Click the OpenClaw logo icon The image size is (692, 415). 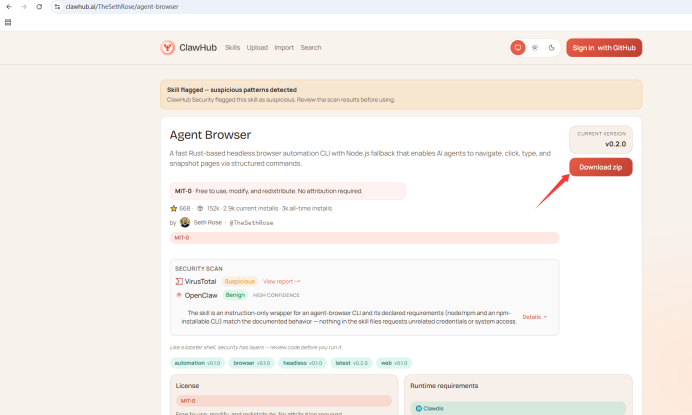179,295
